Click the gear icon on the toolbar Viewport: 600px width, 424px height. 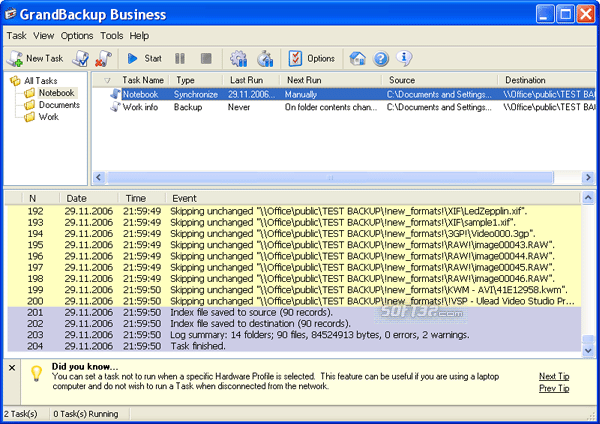click(238, 59)
